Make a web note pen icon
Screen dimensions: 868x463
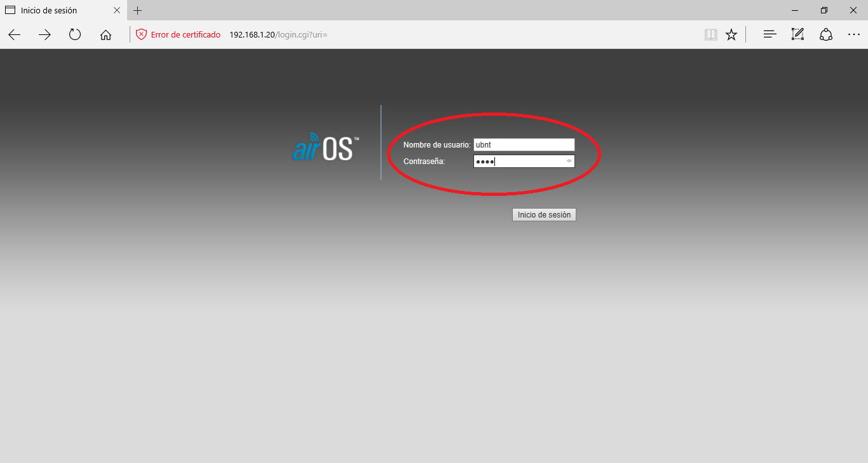click(x=797, y=35)
